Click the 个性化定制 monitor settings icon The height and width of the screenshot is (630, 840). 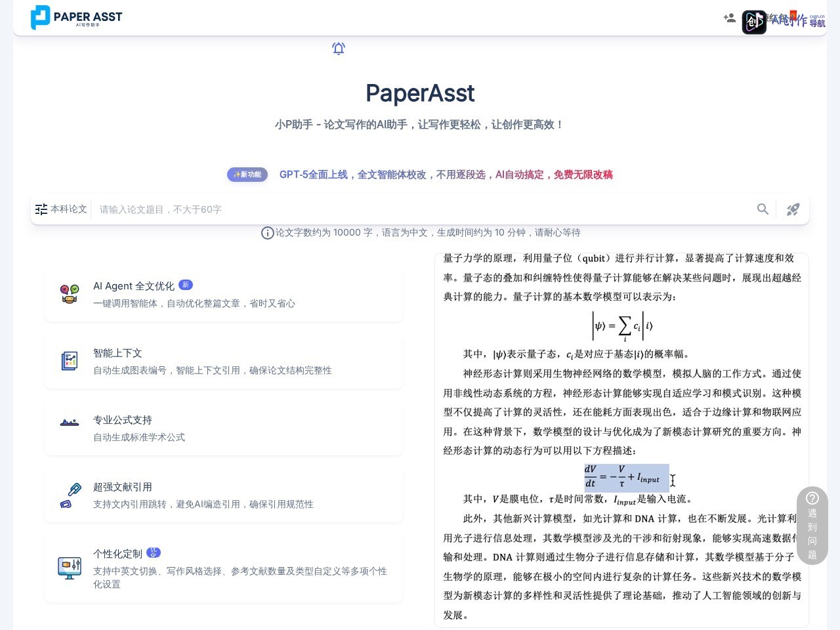[70, 568]
